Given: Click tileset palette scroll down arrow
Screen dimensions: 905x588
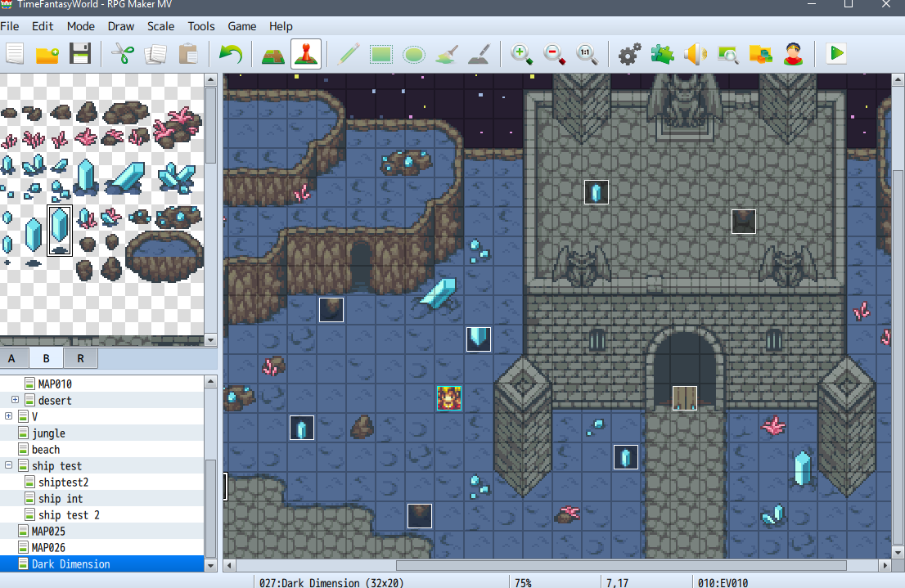Looking at the screenshot, I should click(210, 340).
